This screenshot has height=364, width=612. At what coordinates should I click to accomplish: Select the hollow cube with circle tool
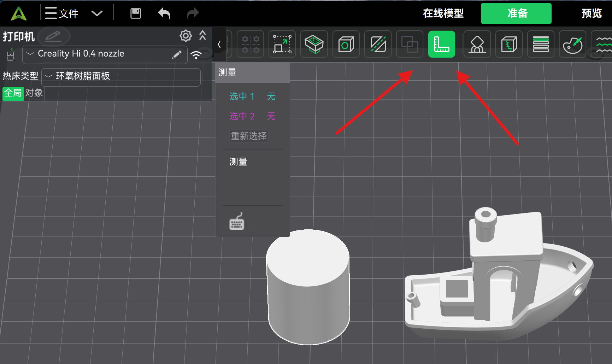(346, 45)
